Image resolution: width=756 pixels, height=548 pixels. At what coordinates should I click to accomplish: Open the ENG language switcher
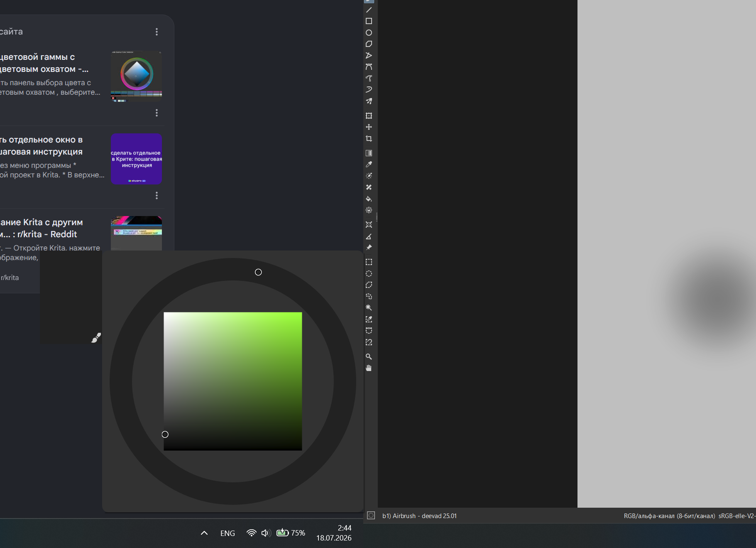pos(228,533)
